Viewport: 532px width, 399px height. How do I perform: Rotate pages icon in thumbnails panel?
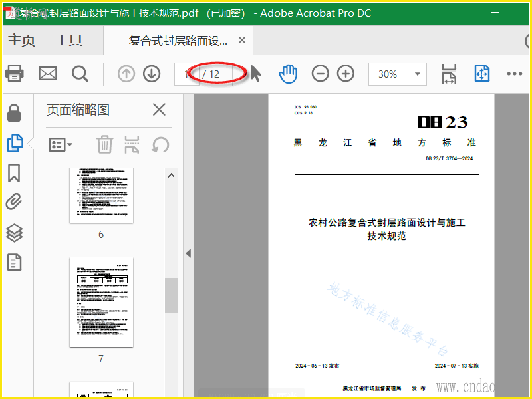160,144
